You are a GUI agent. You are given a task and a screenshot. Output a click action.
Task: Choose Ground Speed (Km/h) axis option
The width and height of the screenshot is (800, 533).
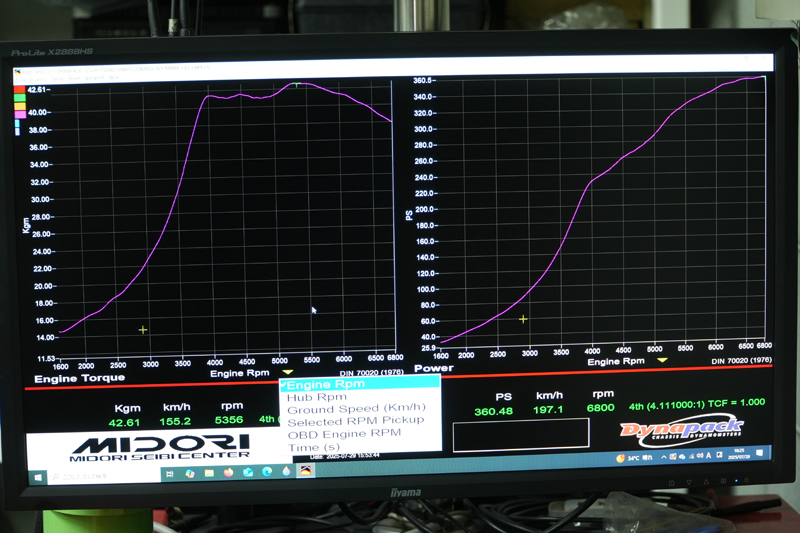[x=356, y=409]
